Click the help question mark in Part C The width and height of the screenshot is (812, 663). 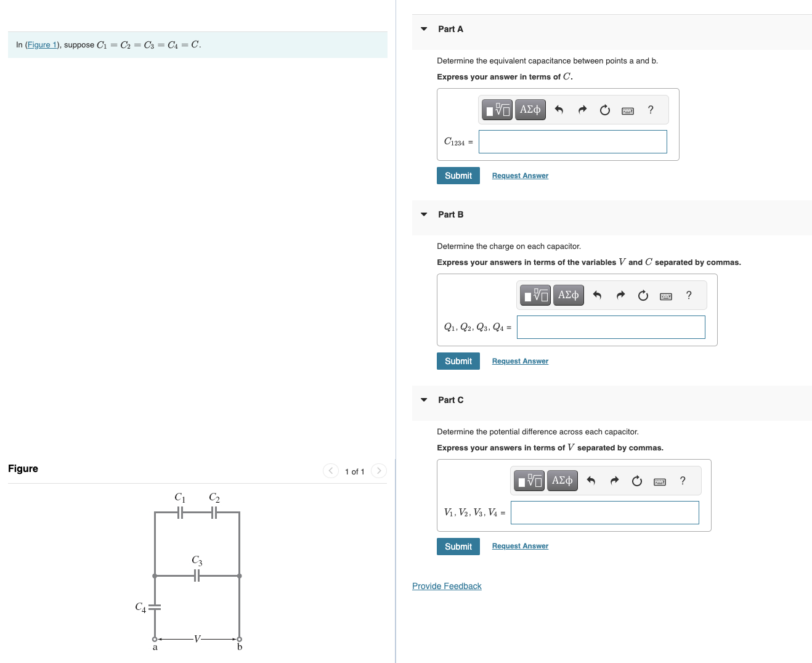tap(682, 481)
